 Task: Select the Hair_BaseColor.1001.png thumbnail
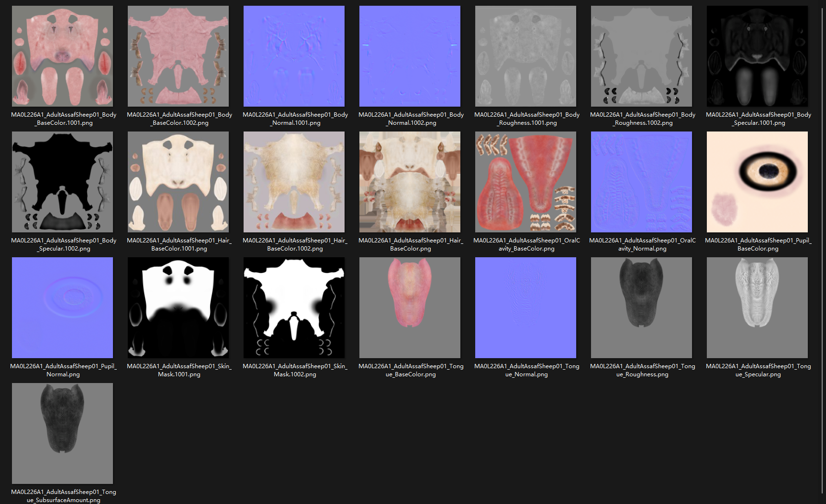click(x=178, y=182)
